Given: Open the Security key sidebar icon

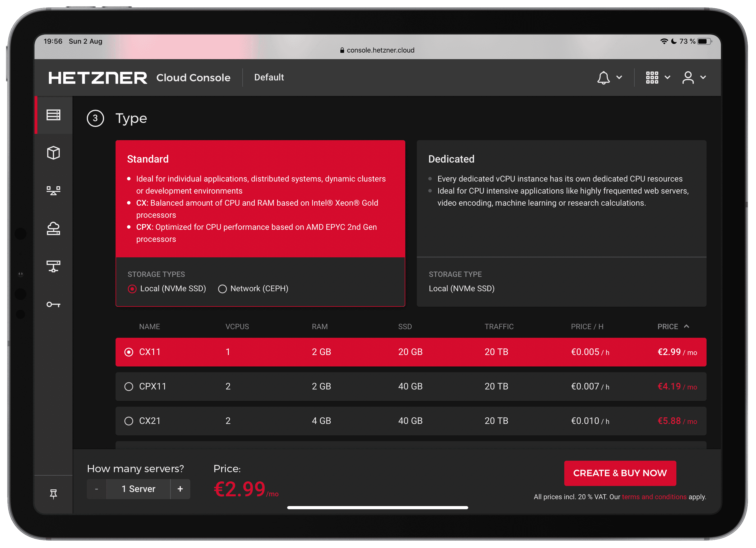Looking at the screenshot, I should click(x=53, y=304).
